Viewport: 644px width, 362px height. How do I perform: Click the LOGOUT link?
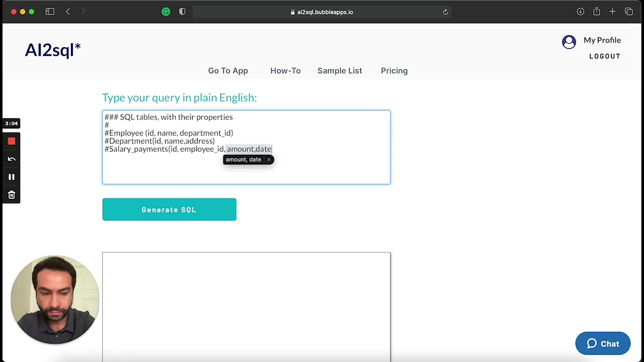[605, 56]
